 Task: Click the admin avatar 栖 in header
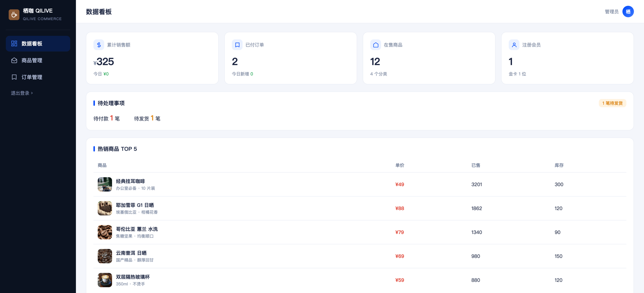(x=628, y=11)
